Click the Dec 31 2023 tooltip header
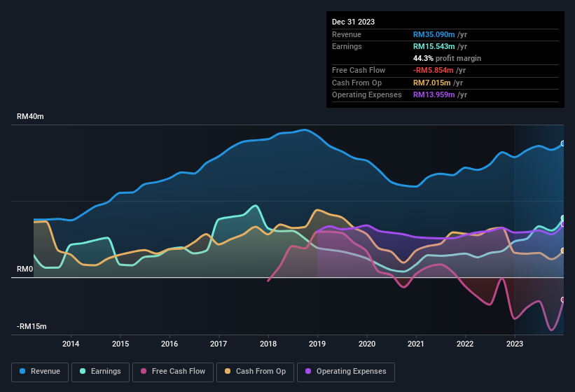 pos(354,22)
